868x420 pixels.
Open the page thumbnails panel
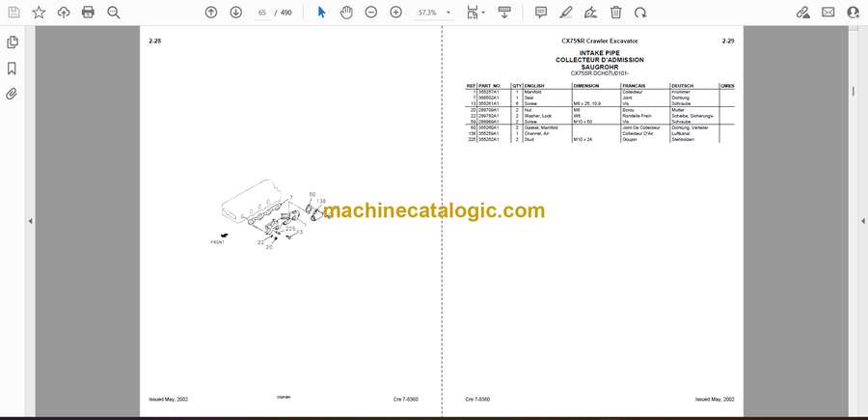coord(12,42)
